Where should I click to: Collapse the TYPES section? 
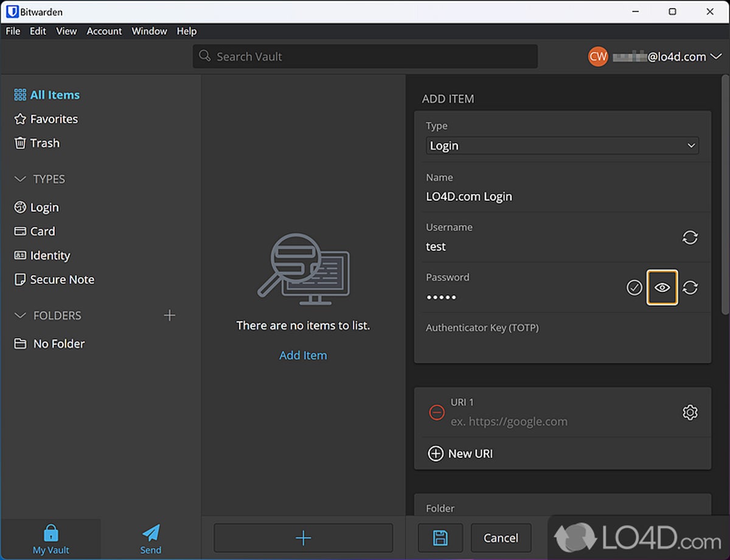click(x=21, y=179)
